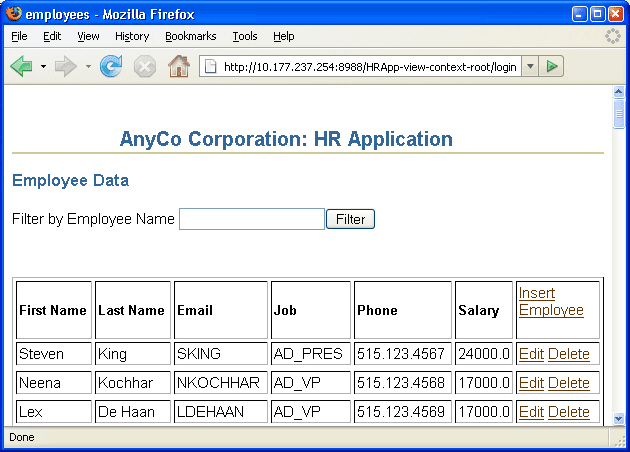Open the Tools menu
630x452 pixels.
245,36
